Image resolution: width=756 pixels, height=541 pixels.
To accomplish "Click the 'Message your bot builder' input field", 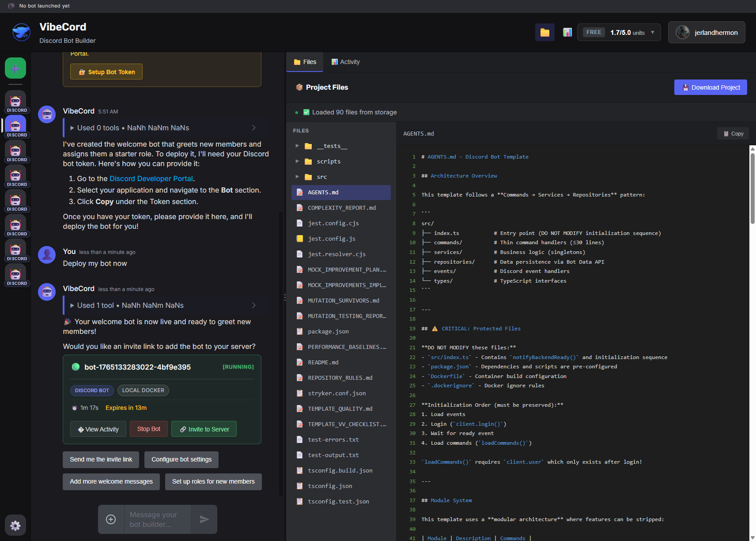I will (157, 519).
